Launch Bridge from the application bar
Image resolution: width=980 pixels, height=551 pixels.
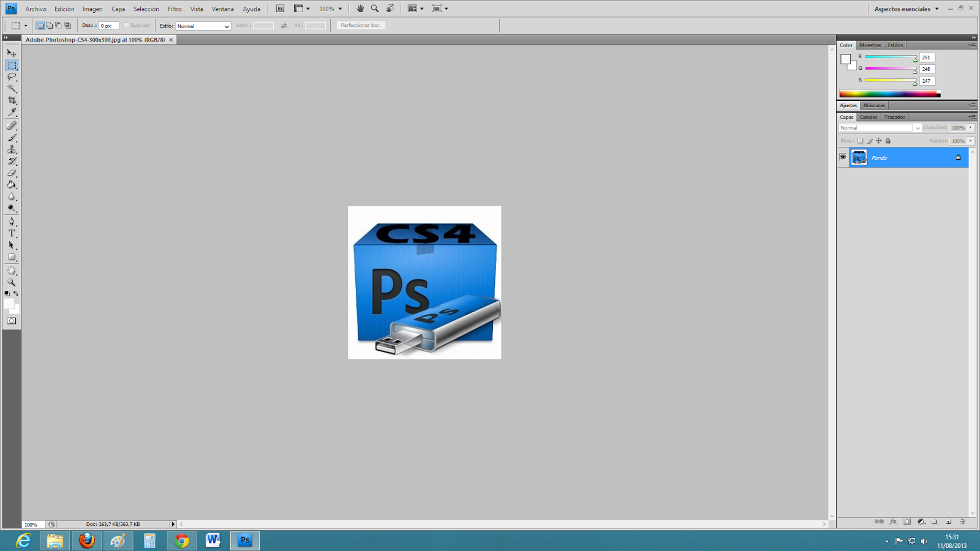280,9
